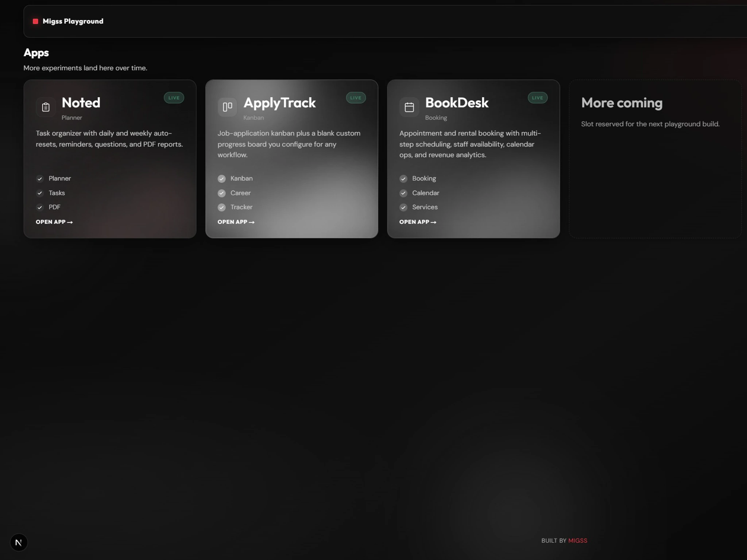Open the ApplyTrack app via OPEN APP

(x=236, y=222)
